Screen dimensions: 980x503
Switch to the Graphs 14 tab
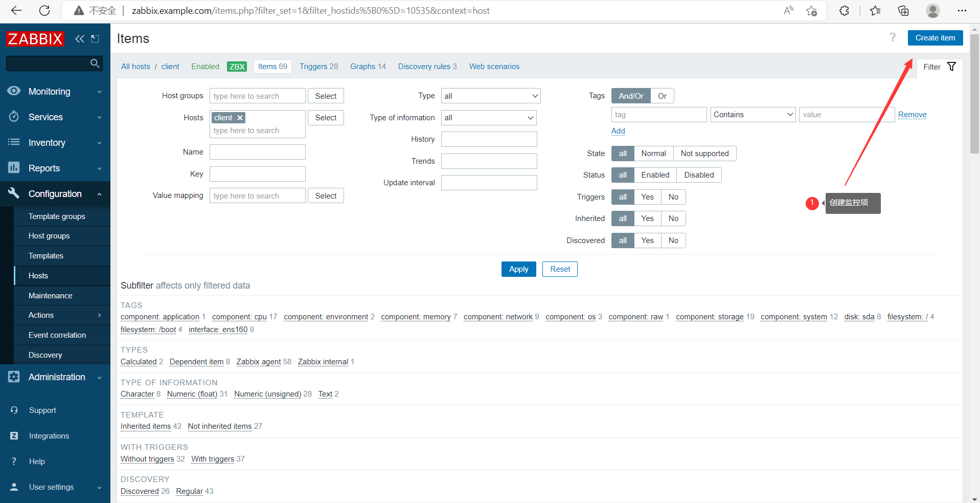(368, 67)
